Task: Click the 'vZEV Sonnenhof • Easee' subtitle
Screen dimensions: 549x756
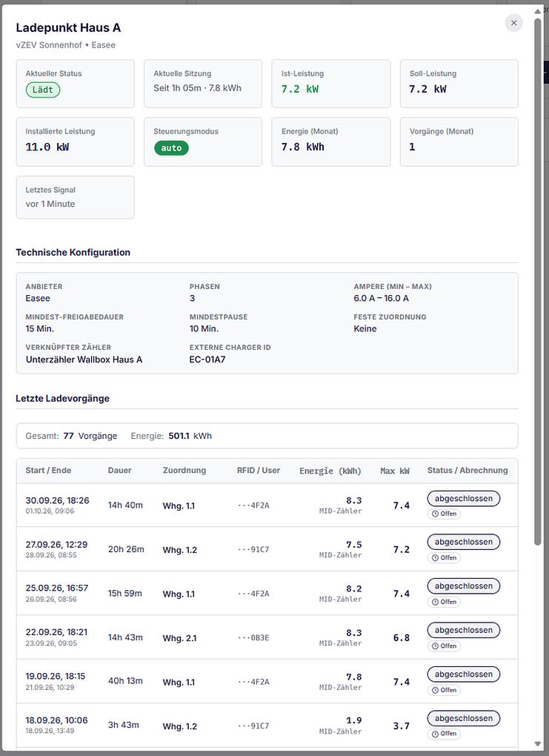Action: (x=65, y=45)
